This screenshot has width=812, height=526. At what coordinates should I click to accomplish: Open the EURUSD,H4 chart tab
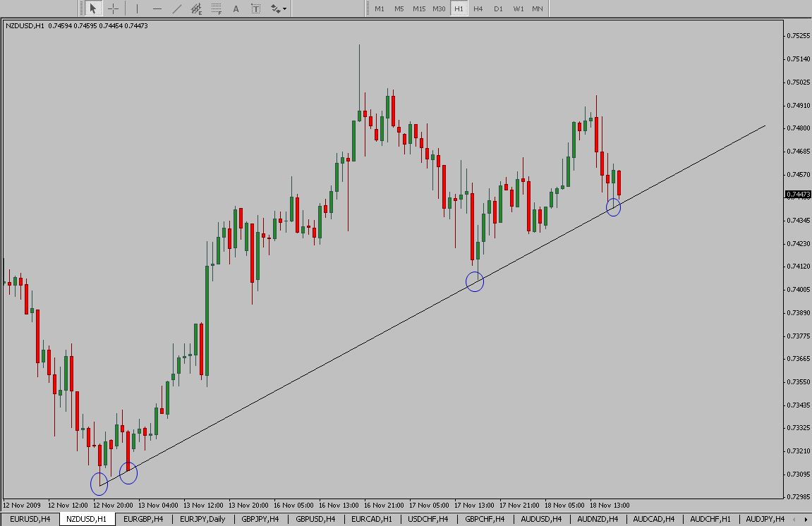point(30,519)
